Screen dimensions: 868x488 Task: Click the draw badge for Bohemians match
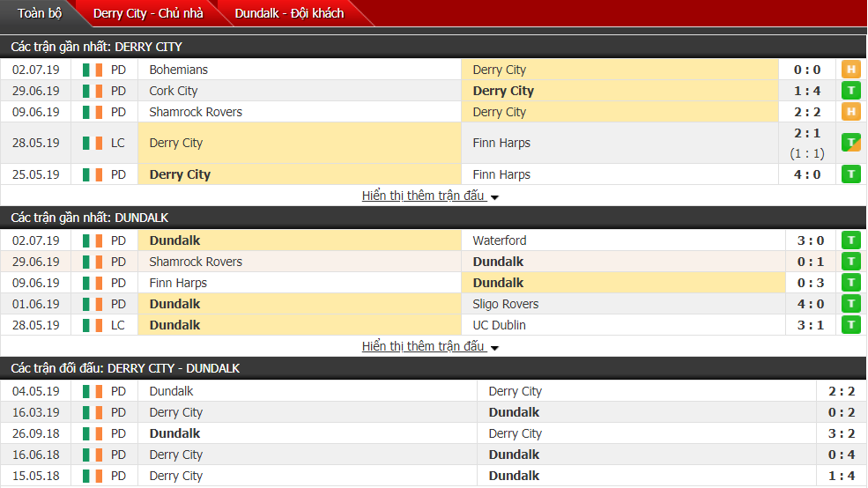point(851,70)
